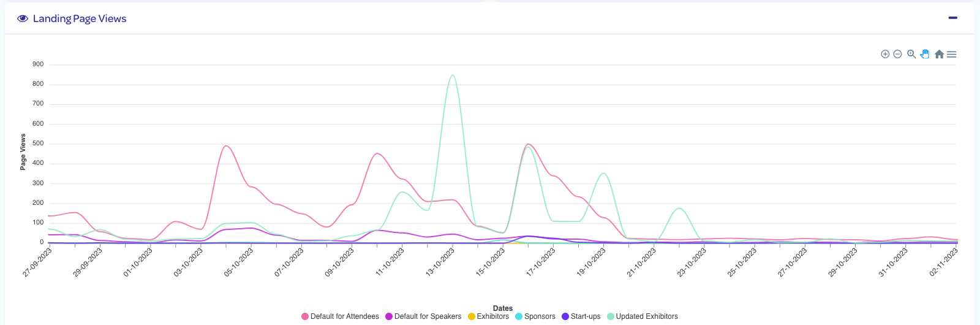980x325 pixels.
Task: Click the Default for Attendees peak near 04-10-2023
Action: coord(227,146)
